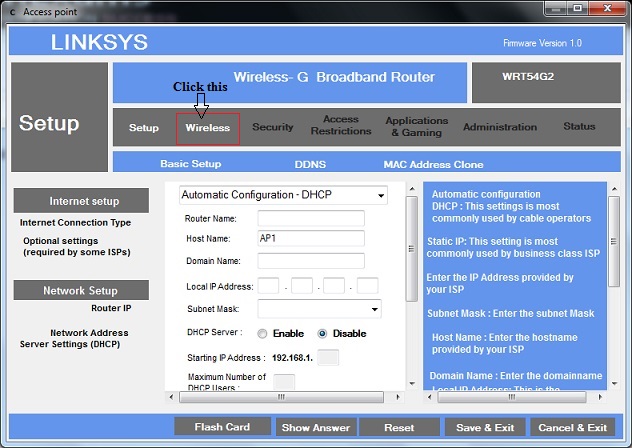Click help panel vertical scrollbar thumb

point(614,242)
